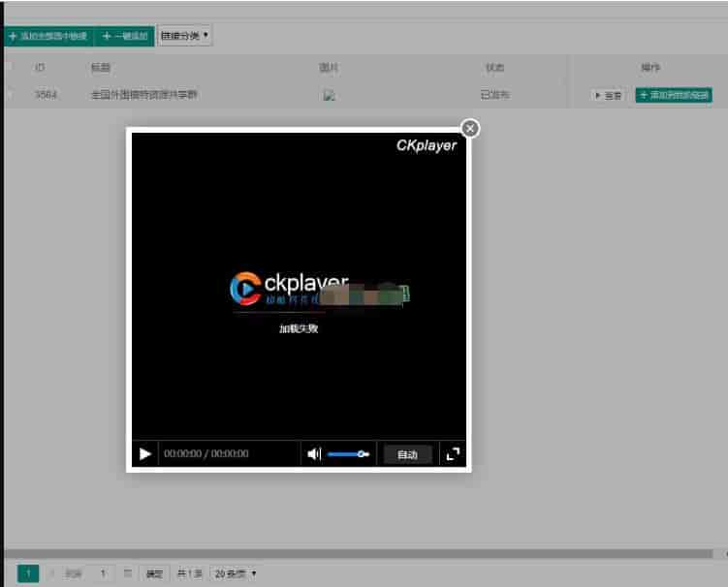
Task: Adjust the blue volume slider
Action: (x=348, y=454)
